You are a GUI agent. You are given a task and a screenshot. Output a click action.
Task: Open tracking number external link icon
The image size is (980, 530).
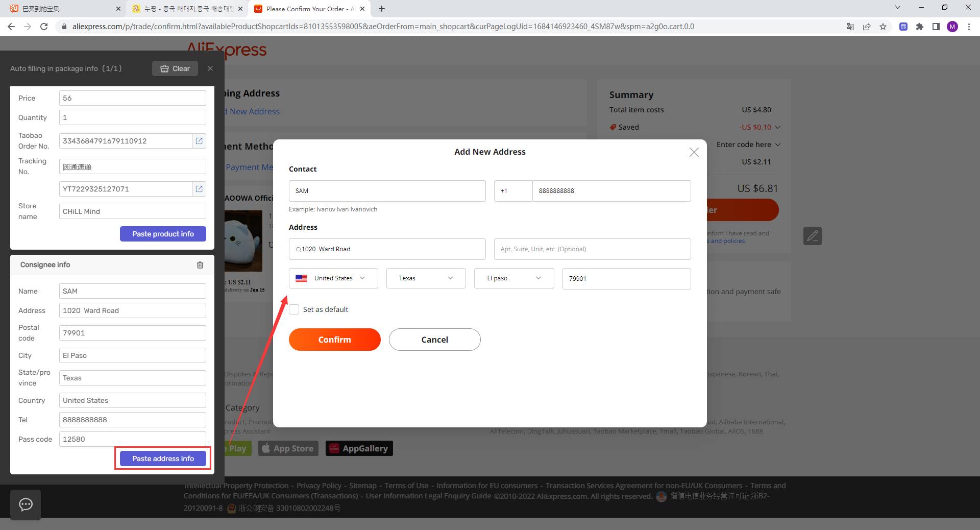(x=199, y=189)
